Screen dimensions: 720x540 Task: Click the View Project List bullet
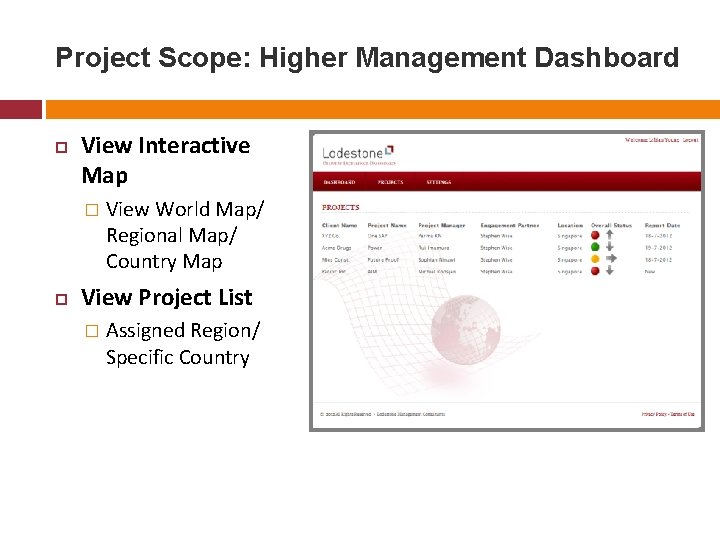(167, 298)
